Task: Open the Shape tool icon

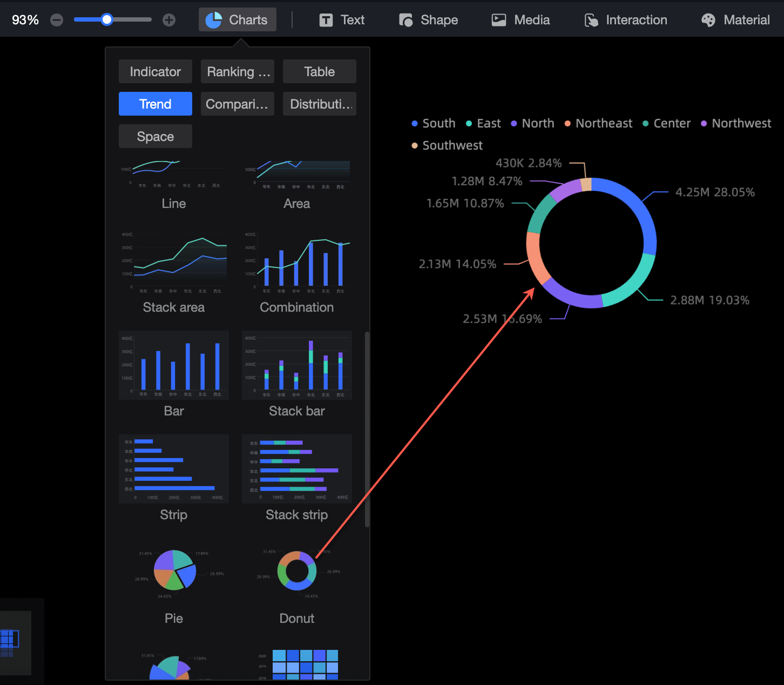Action: (405, 20)
